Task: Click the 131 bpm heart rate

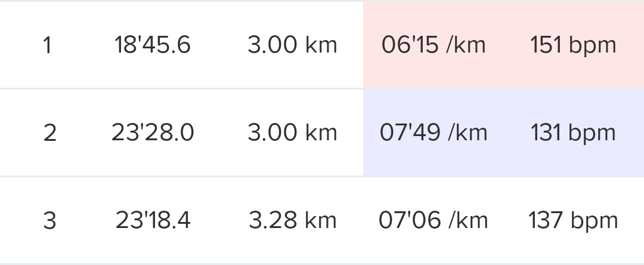Action: click(573, 132)
